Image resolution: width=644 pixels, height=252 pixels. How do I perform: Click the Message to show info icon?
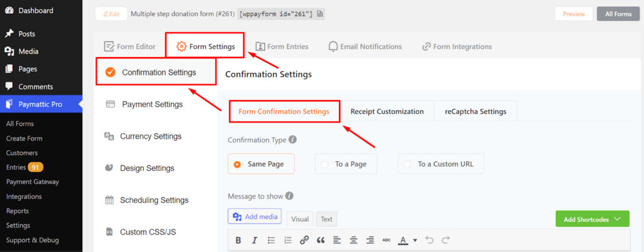coord(289,196)
